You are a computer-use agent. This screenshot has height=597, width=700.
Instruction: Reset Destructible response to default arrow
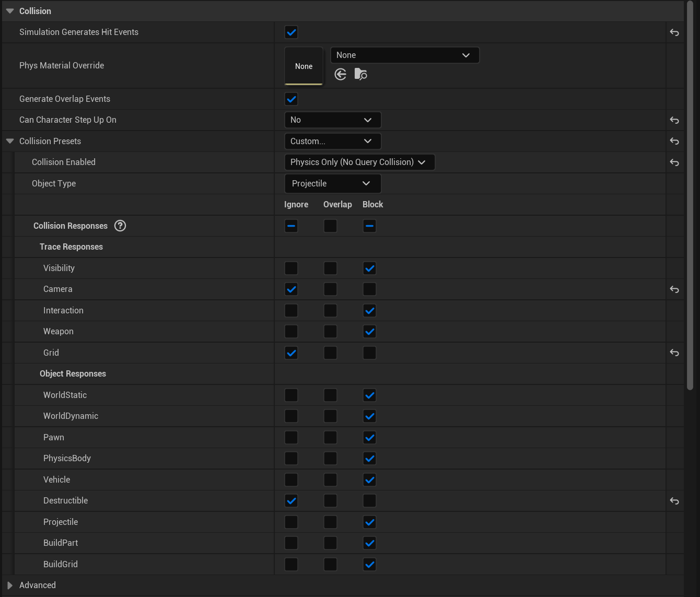tap(674, 501)
